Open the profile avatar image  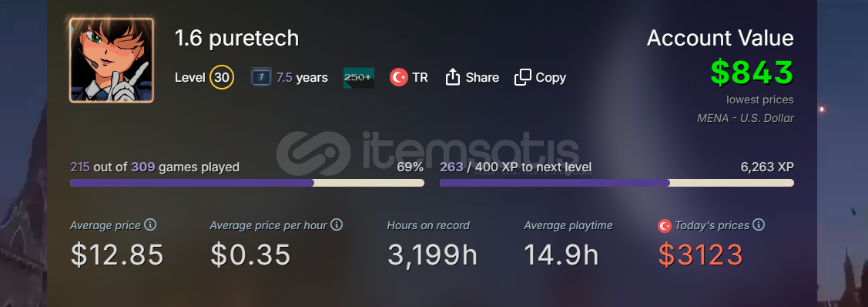pos(111,60)
